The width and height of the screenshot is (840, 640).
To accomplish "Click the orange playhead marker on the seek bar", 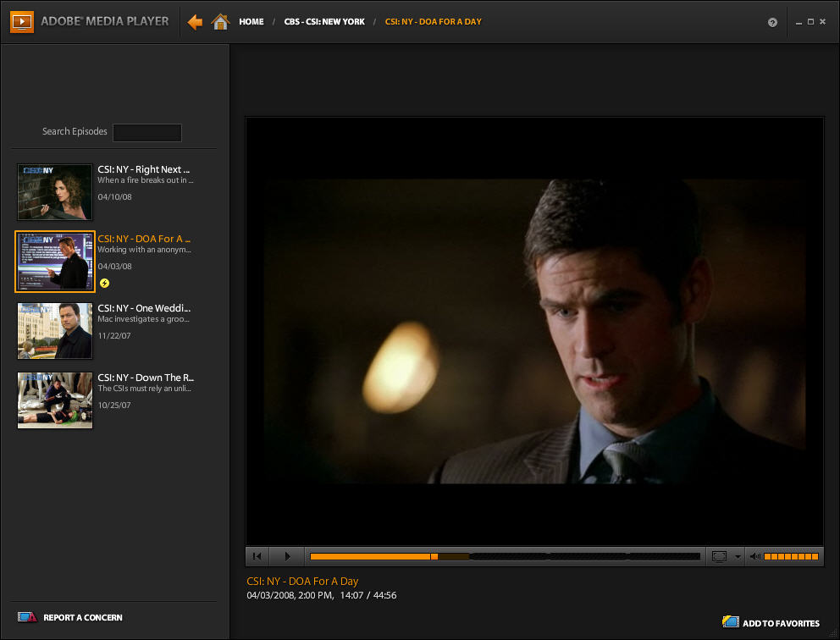I will (x=434, y=556).
